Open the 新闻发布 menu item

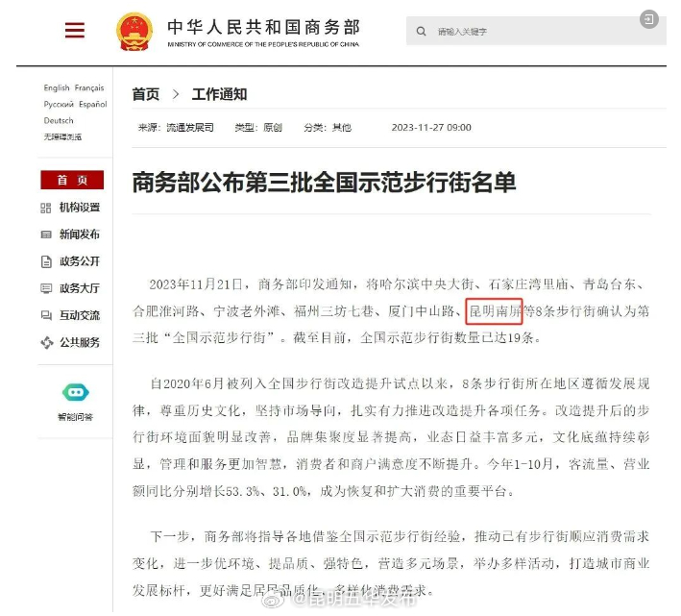80,234
